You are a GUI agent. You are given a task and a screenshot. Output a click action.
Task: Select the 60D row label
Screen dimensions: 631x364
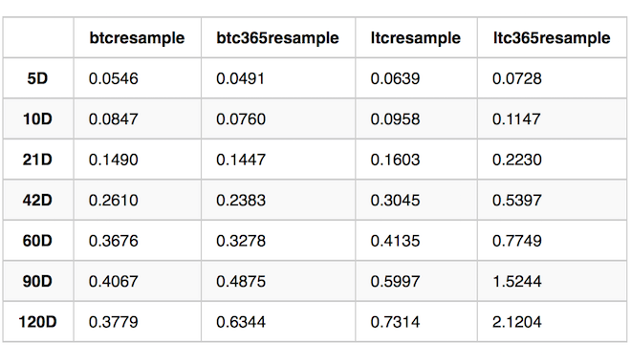point(37,241)
